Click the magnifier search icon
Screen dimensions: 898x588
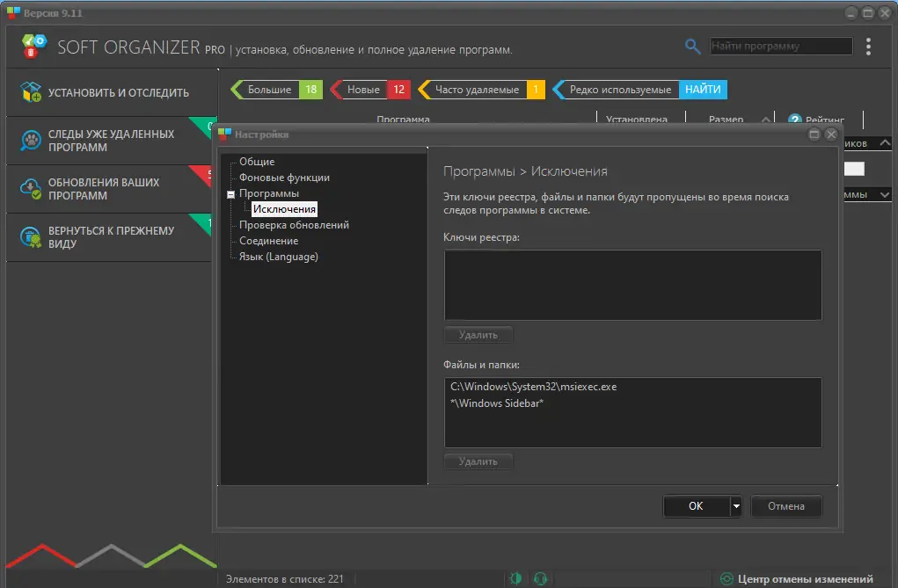[x=692, y=47]
